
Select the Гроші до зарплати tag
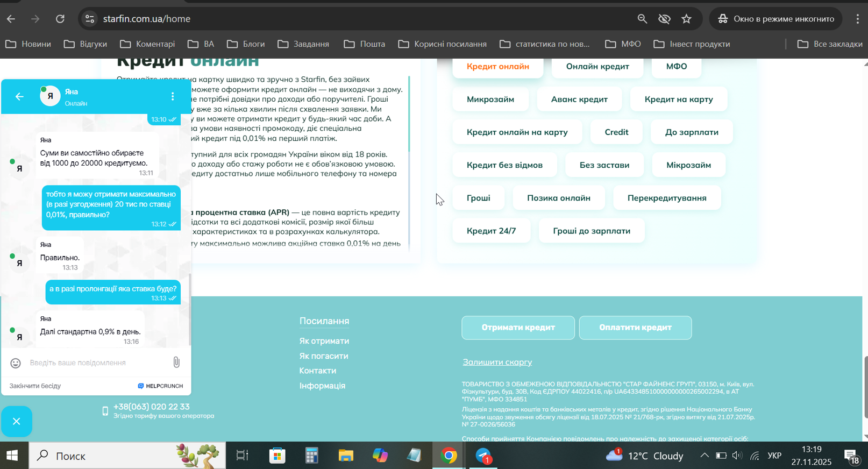(x=592, y=231)
